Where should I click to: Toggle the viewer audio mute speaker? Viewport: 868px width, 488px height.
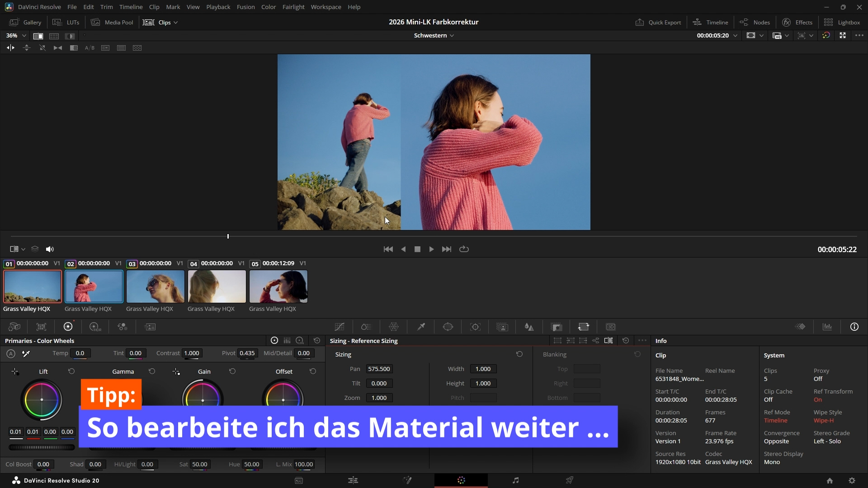pyautogui.click(x=50, y=249)
